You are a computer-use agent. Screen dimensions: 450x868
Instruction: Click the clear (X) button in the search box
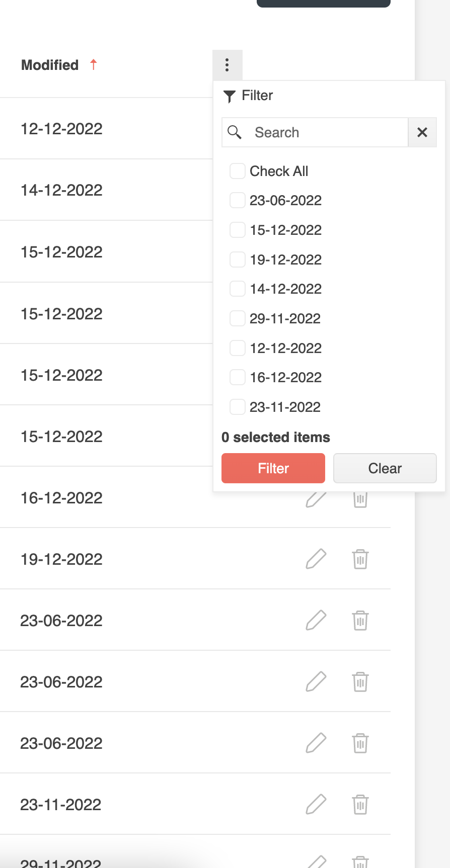point(422,132)
